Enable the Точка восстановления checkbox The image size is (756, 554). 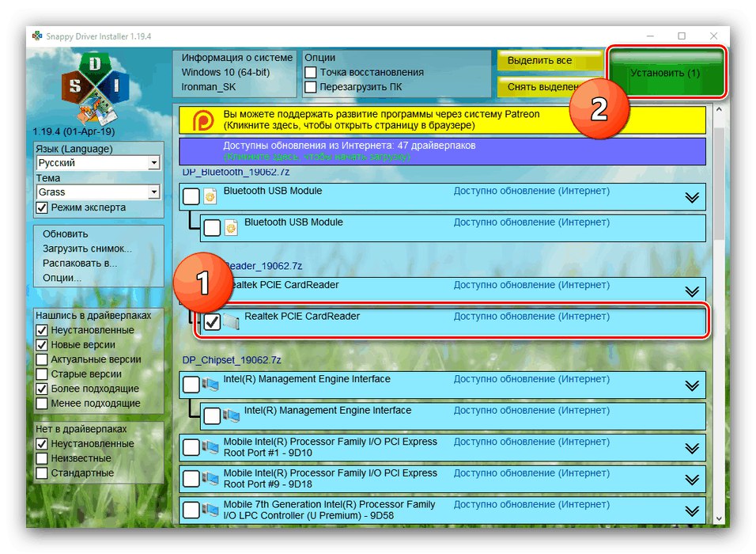click(x=311, y=72)
